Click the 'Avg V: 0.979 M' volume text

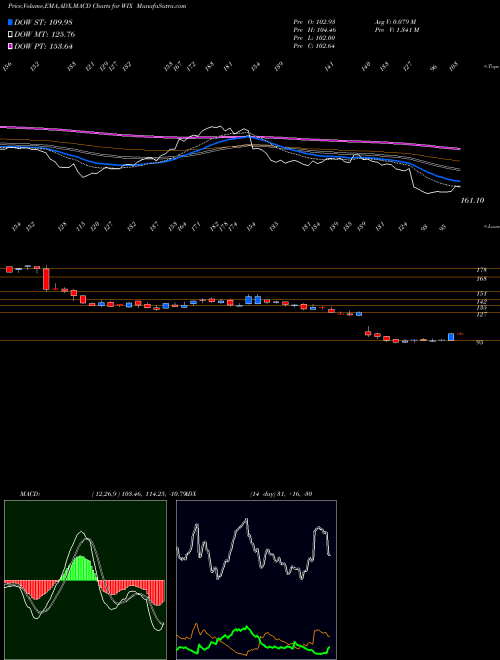pyautogui.click(x=395, y=21)
